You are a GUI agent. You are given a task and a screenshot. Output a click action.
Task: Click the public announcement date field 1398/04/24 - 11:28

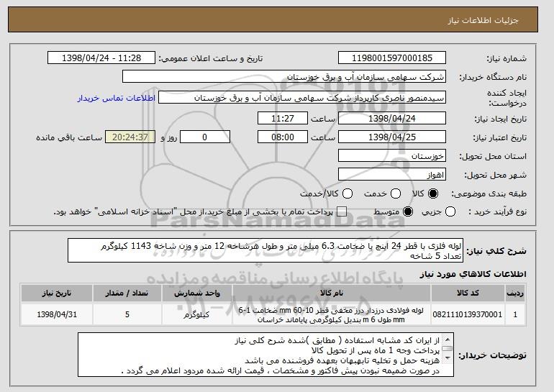101,58
